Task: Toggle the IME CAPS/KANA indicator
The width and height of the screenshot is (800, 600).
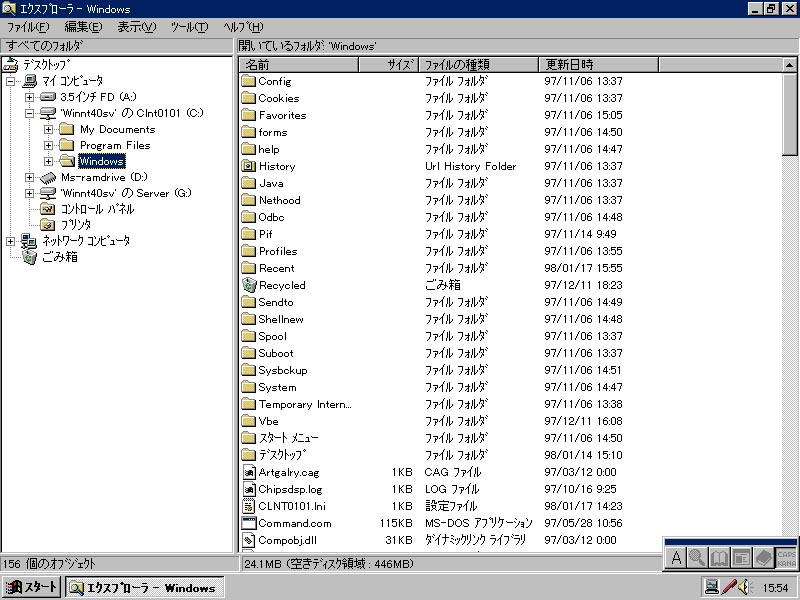Action: coord(786,558)
